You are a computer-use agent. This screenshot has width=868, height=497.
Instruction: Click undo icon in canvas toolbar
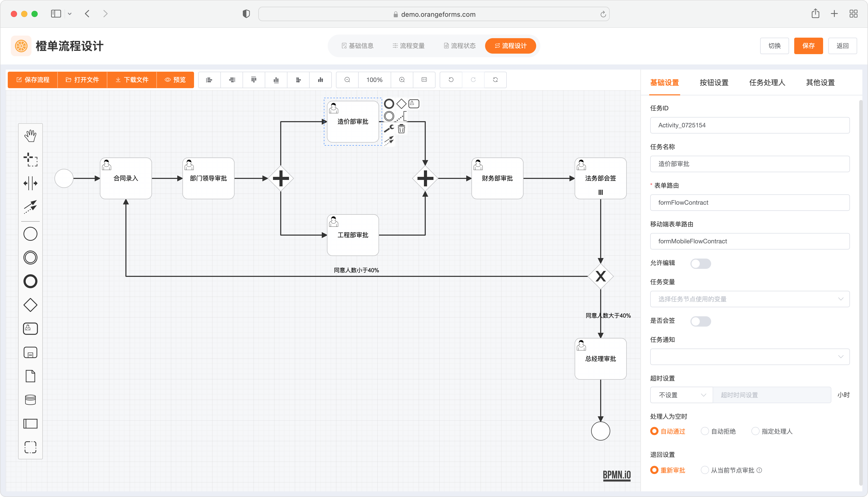451,80
